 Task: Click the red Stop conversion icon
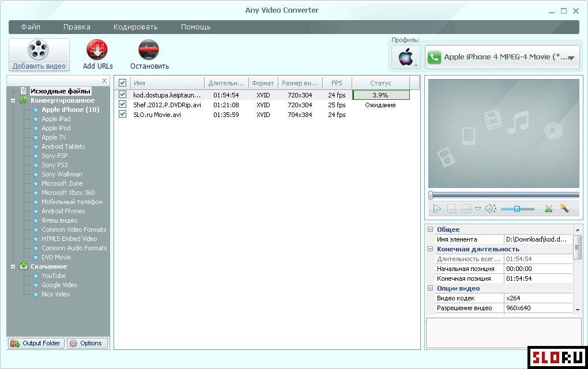[x=149, y=50]
